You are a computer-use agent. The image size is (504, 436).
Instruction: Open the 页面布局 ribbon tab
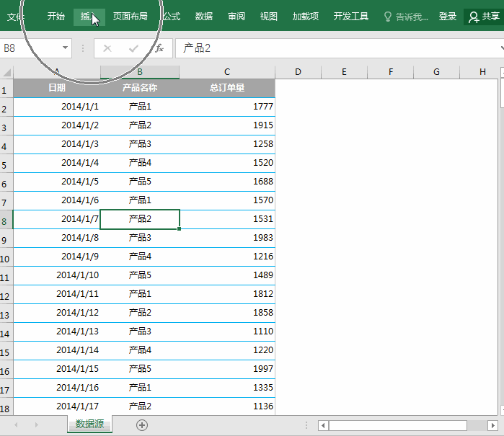click(x=131, y=17)
